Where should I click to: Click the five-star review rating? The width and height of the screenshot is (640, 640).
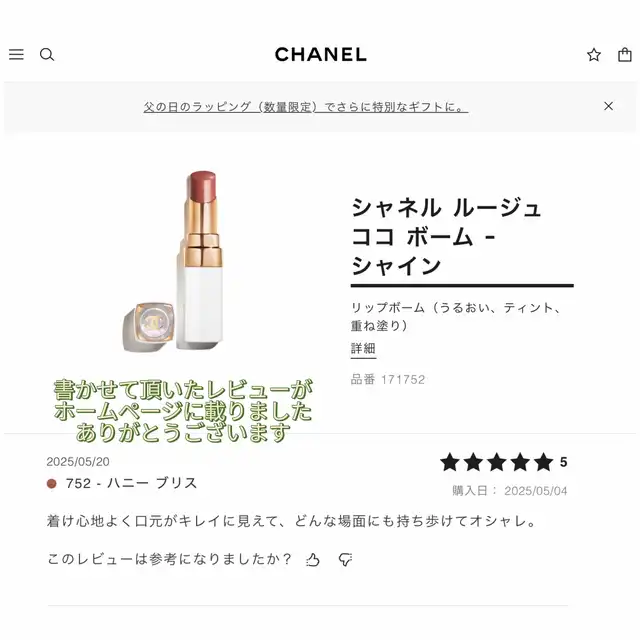click(x=504, y=462)
